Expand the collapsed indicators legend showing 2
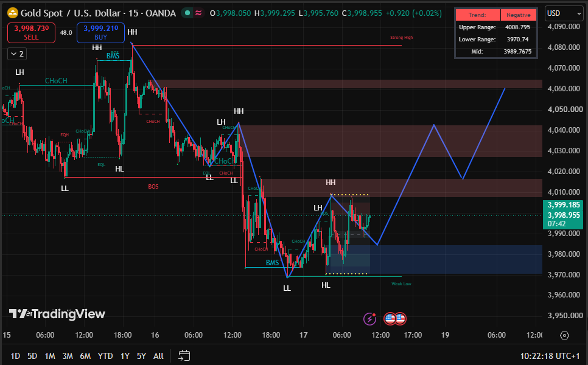Screen dimensions: 588x365 [x=17, y=54]
